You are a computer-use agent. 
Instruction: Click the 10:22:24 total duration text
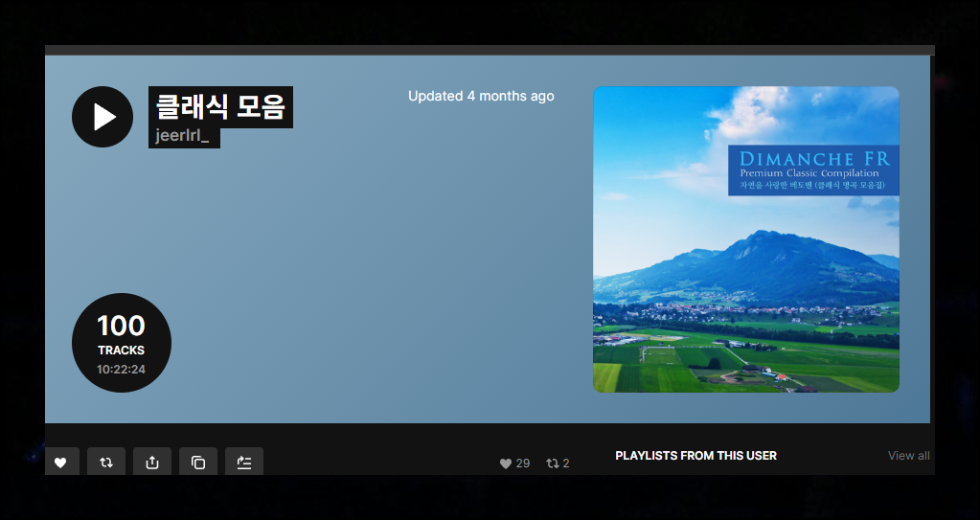point(122,370)
